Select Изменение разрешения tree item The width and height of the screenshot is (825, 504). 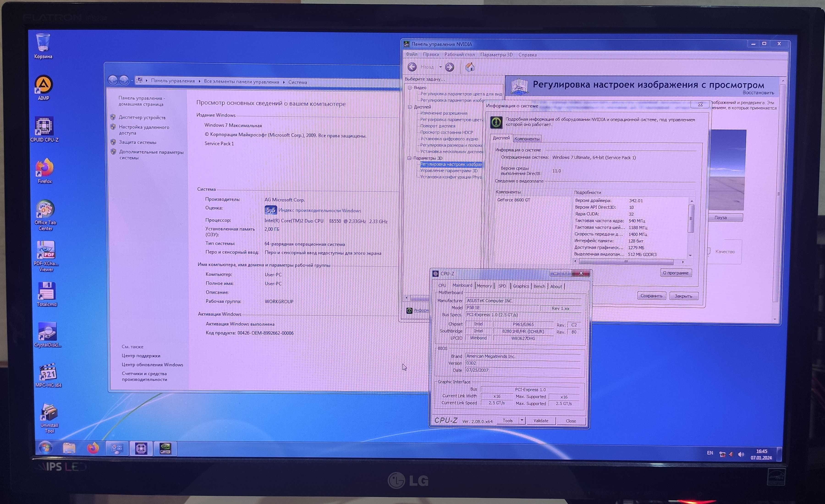[444, 113]
